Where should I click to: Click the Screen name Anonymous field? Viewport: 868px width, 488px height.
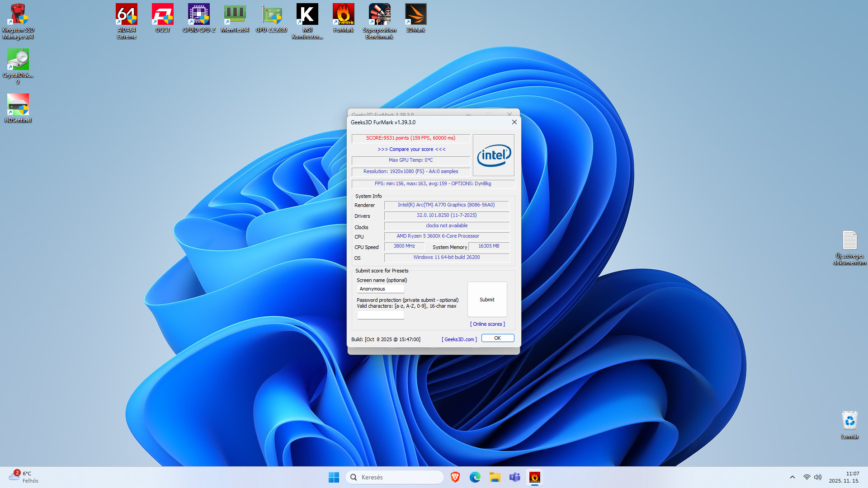381,289
